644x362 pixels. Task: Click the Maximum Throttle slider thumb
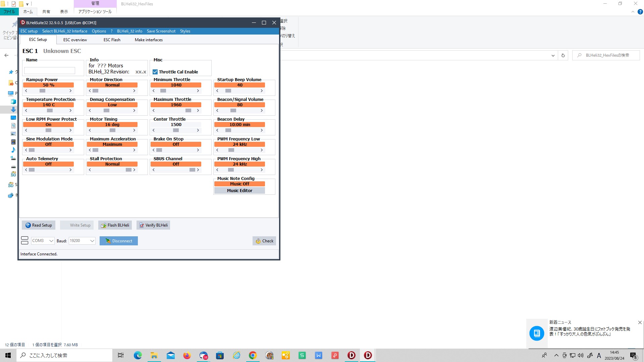point(189,111)
